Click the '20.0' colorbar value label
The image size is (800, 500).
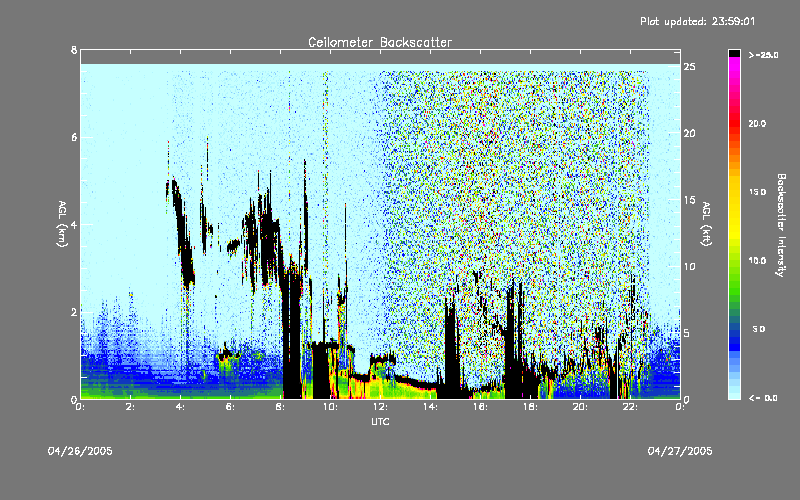tap(757, 123)
